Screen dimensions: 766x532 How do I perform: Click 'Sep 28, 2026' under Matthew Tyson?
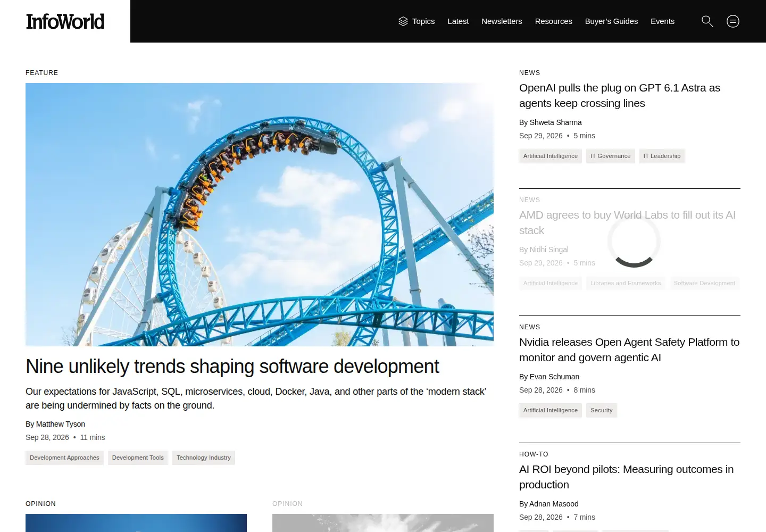[47, 437]
